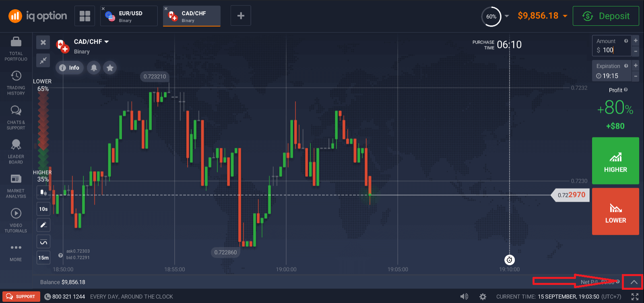Screen dimensions: 644x303
Task: Switch to the EUR/USD Binary tab
Action: tap(129, 16)
